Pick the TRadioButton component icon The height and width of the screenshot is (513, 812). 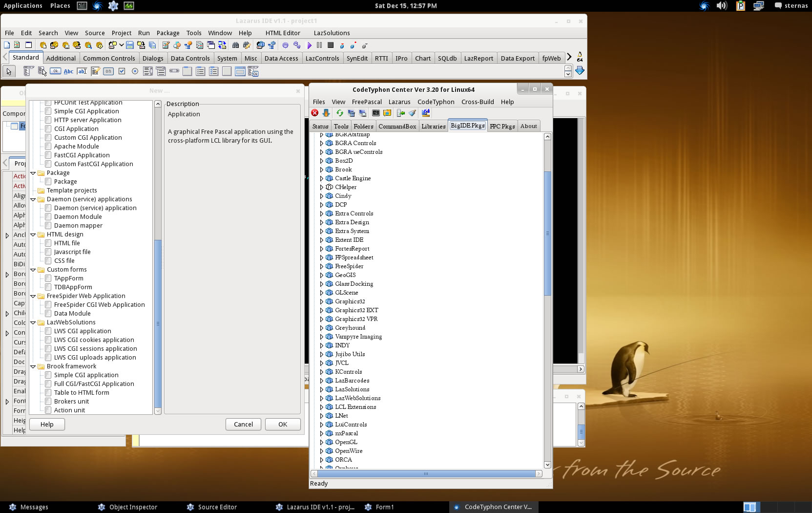[x=135, y=71]
